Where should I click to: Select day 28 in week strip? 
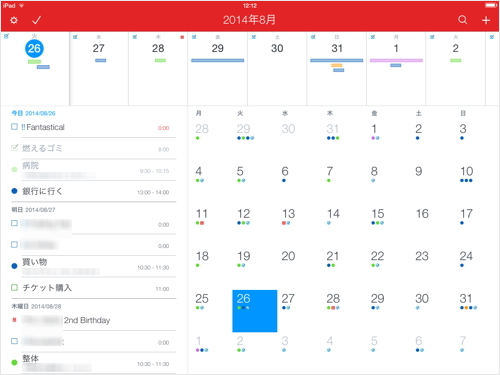(x=158, y=48)
